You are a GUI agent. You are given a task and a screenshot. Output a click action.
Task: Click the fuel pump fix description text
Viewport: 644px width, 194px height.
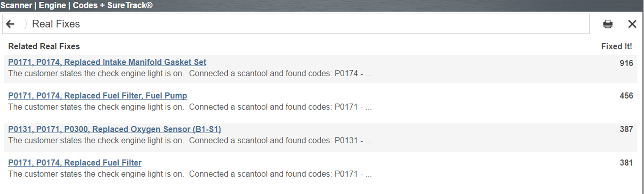point(190,107)
